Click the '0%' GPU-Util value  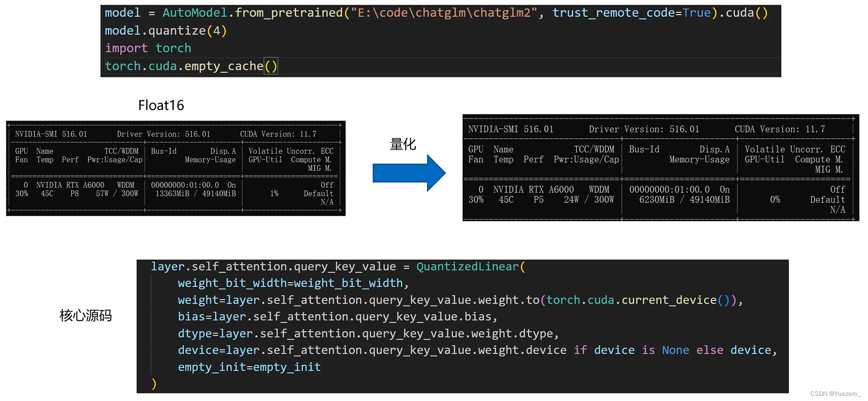[x=775, y=200]
